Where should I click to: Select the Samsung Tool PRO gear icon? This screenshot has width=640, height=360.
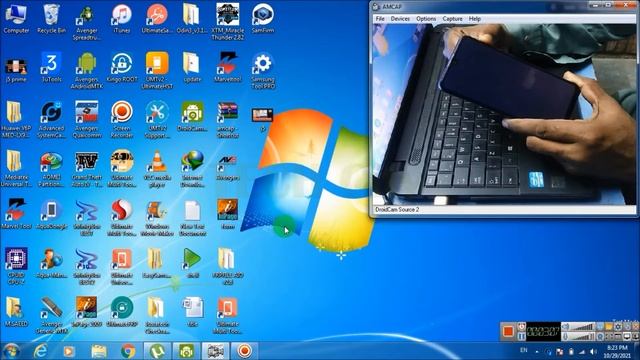pos(262,71)
